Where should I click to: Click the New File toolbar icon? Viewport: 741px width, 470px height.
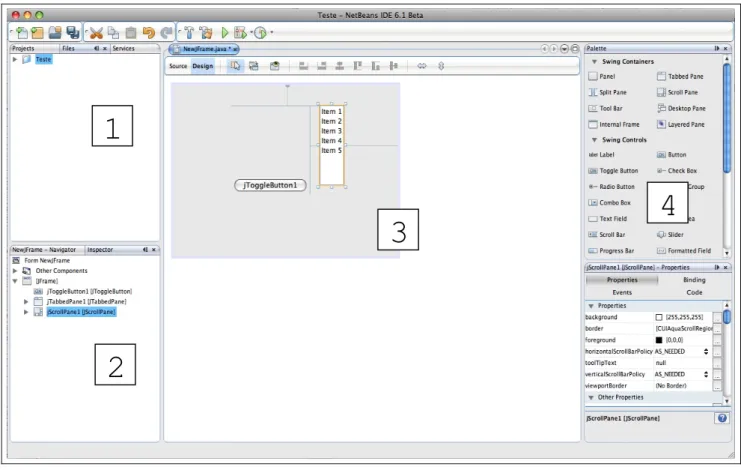[x=21, y=33]
